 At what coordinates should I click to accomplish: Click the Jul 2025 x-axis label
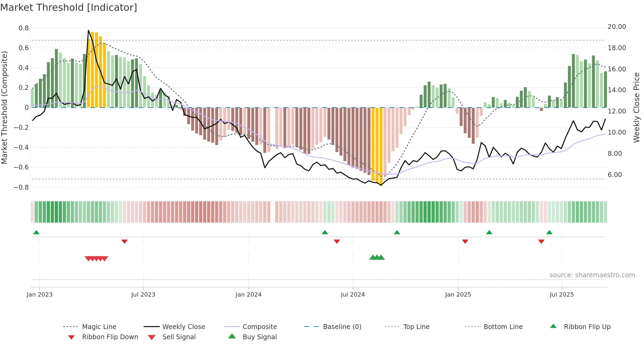(562, 294)
